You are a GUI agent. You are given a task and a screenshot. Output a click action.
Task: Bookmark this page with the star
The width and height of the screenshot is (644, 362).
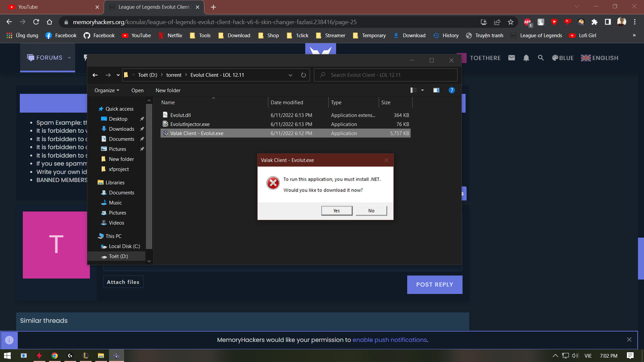pyautogui.click(x=511, y=22)
